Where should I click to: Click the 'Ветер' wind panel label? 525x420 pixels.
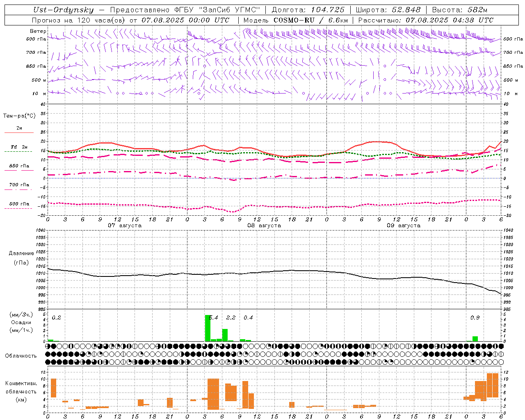38,31
